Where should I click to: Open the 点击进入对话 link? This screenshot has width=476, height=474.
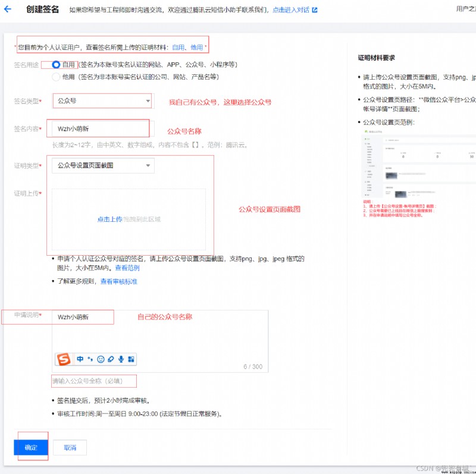tap(291, 10)
